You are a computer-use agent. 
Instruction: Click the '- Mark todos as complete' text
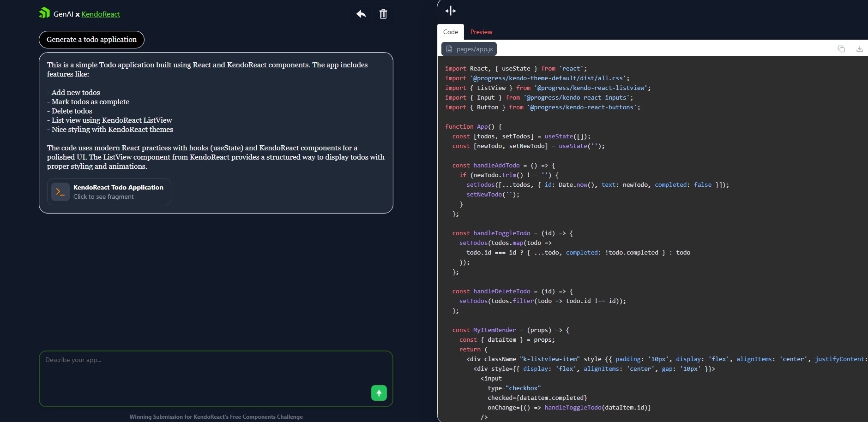pos(88,102)
